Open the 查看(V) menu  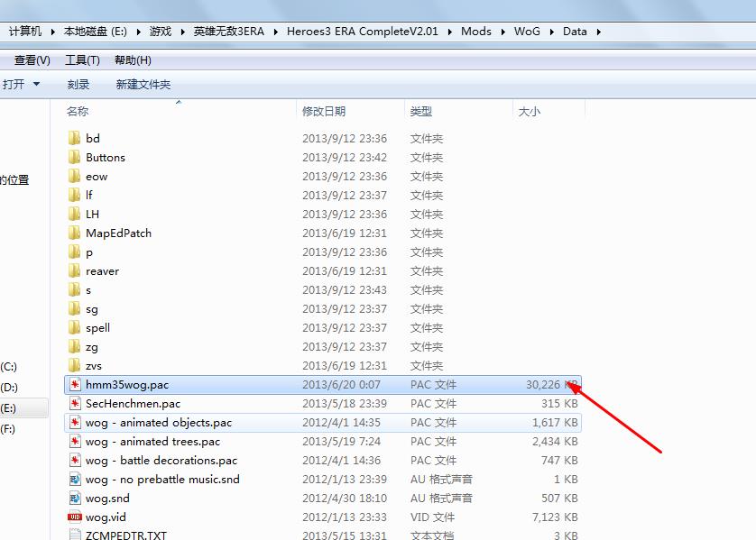point(32,60)
